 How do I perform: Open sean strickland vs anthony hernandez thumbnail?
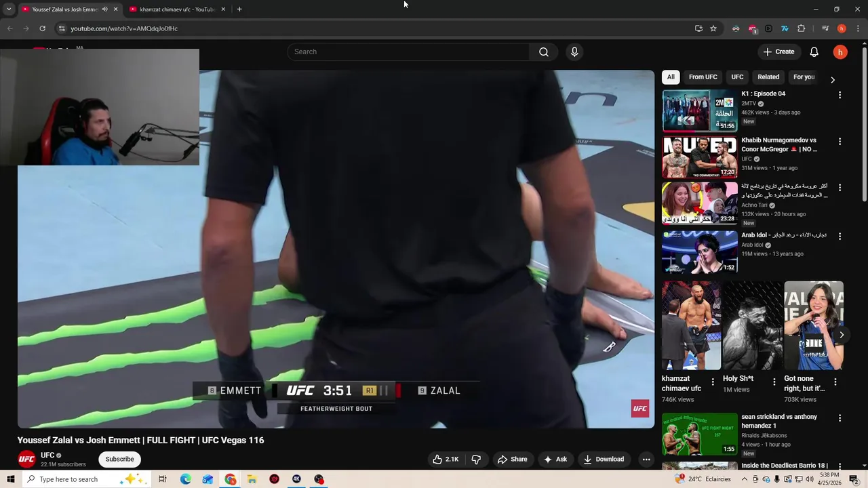[x=699, y=434]
